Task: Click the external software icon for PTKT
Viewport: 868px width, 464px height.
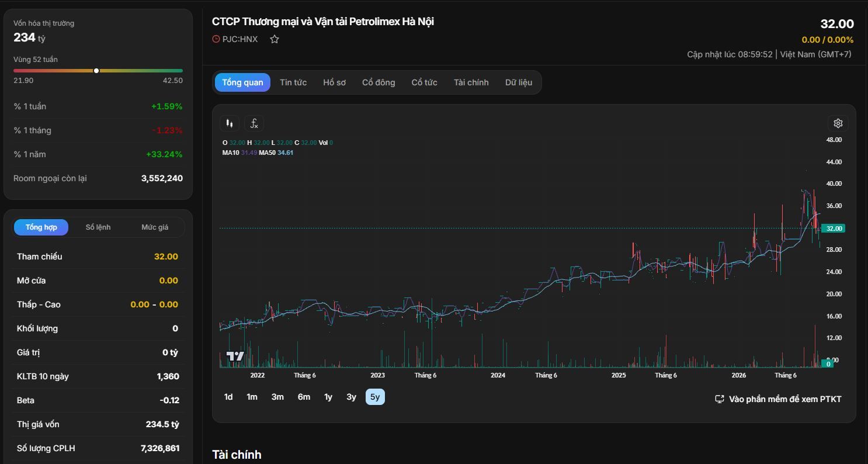Action: coord(720,399)
